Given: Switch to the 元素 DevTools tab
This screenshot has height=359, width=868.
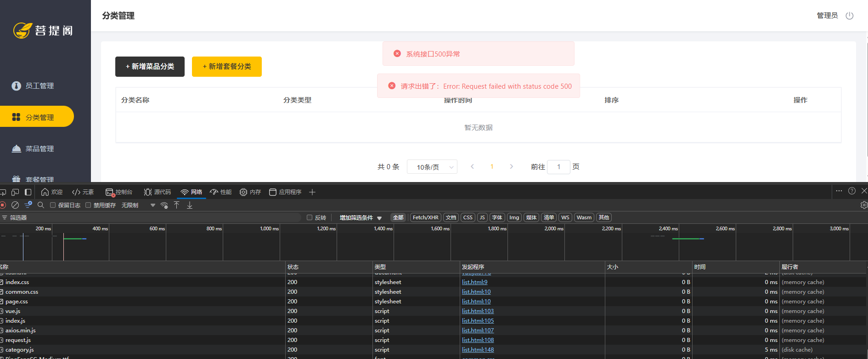Looking at the screenshot, I should [x=83, y=192].
